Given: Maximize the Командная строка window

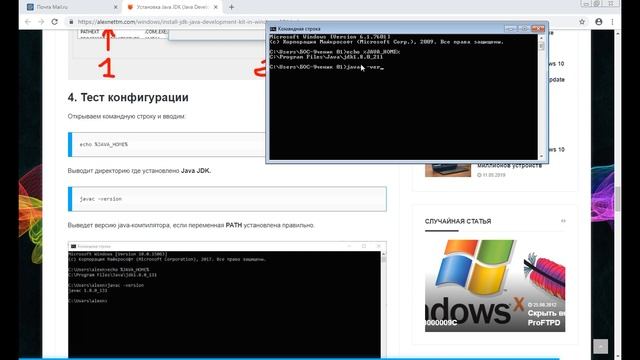Looking at the screenshot, I should coord(524,29).
